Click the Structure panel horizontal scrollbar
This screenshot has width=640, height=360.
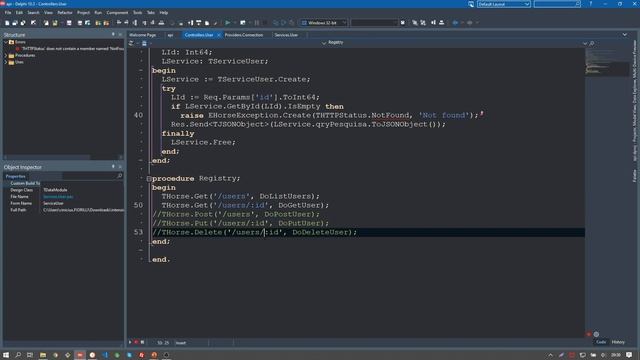(63, 157)
